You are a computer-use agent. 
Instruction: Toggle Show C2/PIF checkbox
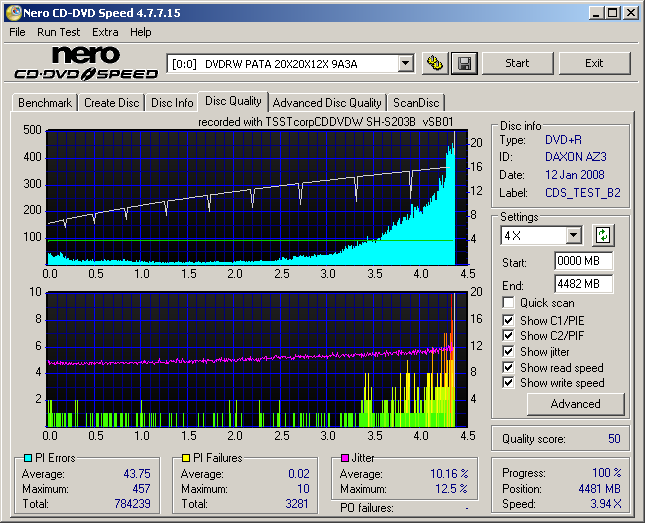(508, 335)
